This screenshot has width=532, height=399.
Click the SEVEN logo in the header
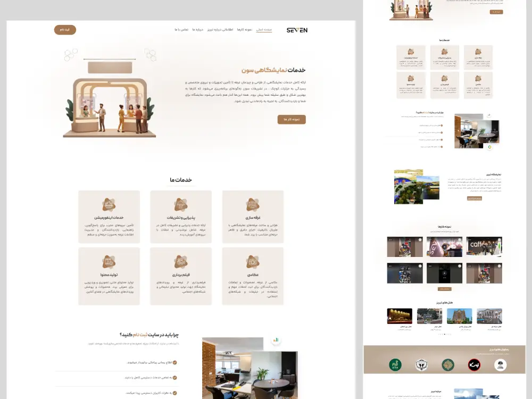297,30
